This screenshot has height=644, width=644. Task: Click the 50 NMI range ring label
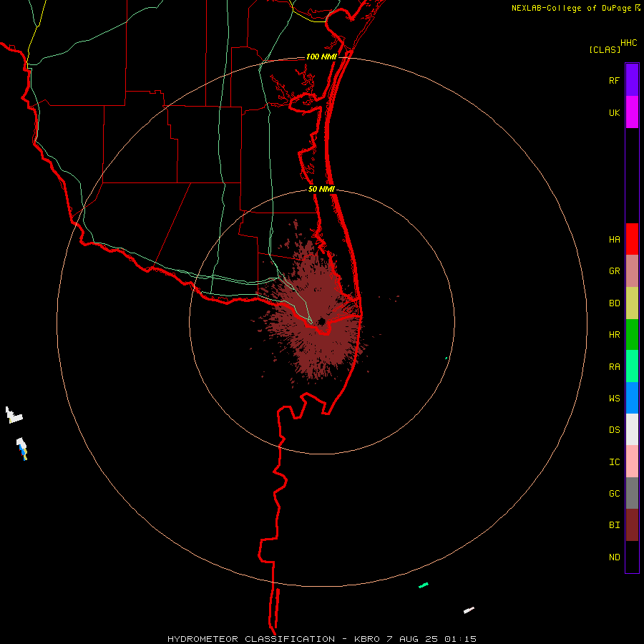321,189
